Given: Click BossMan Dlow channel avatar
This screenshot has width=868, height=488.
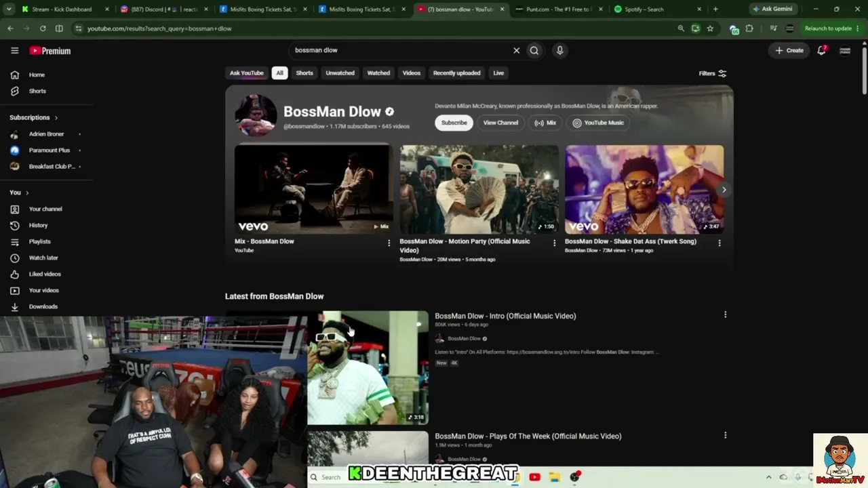Looking at the screenshot, I should coord(256,115).
